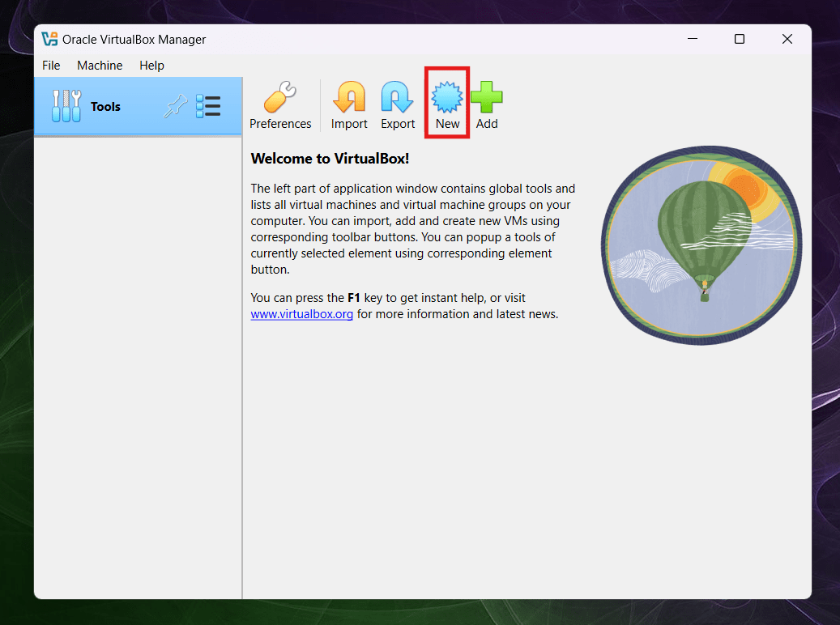The height and width of the screenshot is (625, 840).
Task: Open the File menu
Action: [51, 66]
